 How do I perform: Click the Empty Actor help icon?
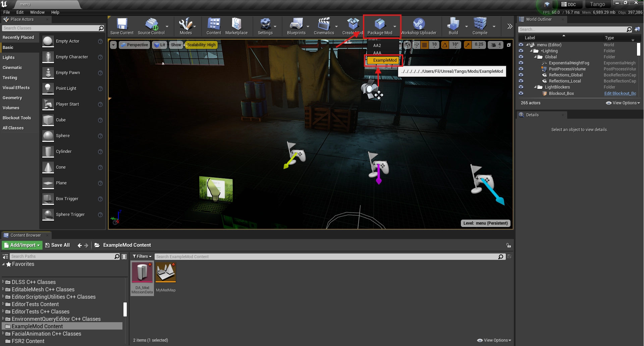[x=100, y=41]
